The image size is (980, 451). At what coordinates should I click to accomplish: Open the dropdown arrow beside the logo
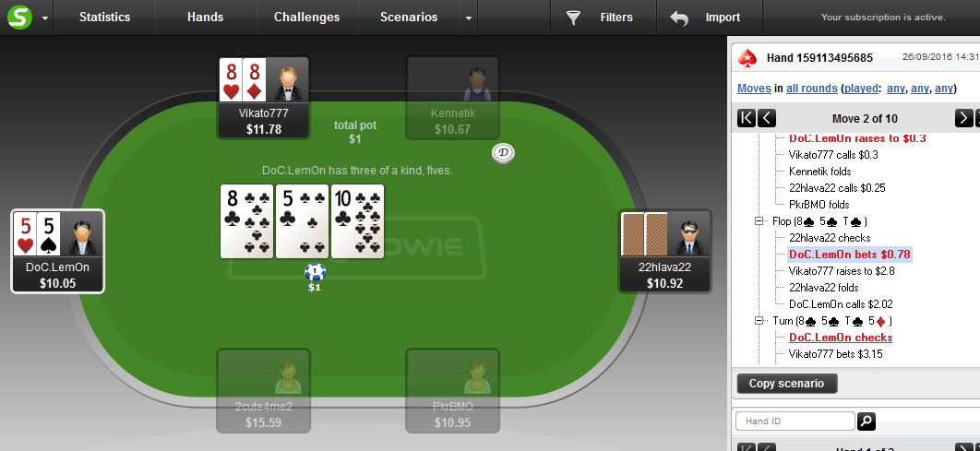click(x=45, y=18)
